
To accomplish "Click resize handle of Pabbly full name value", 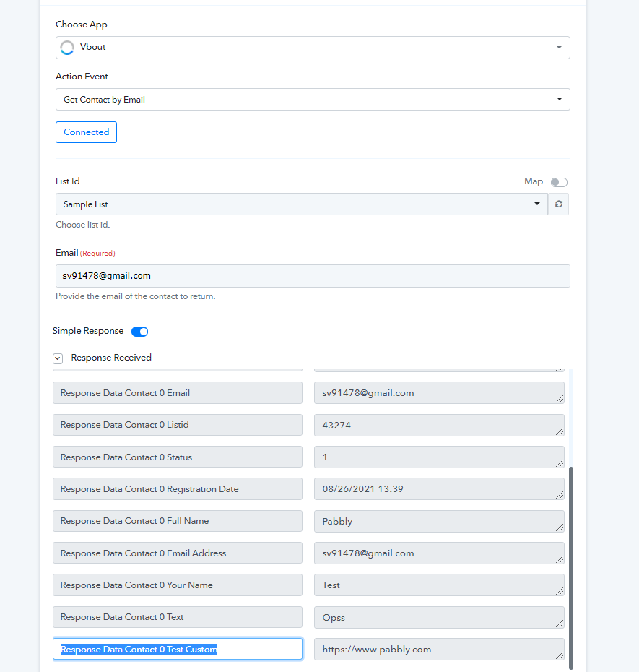I will pyautogui.click(x=560, y=527).
